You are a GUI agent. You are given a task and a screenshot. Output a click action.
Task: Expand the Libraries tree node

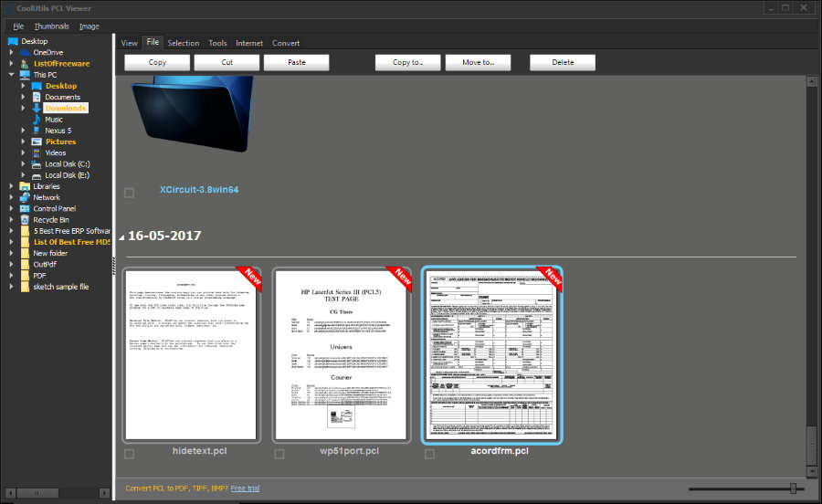[x=11, y=186]
